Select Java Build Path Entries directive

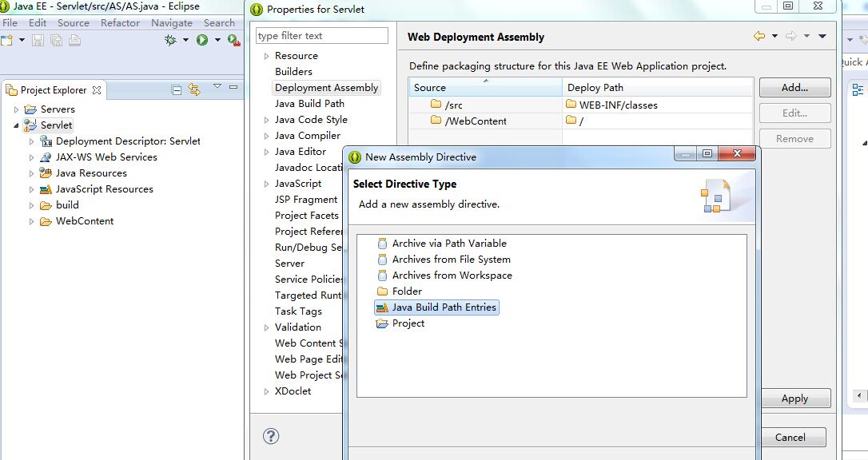point(437,307)
